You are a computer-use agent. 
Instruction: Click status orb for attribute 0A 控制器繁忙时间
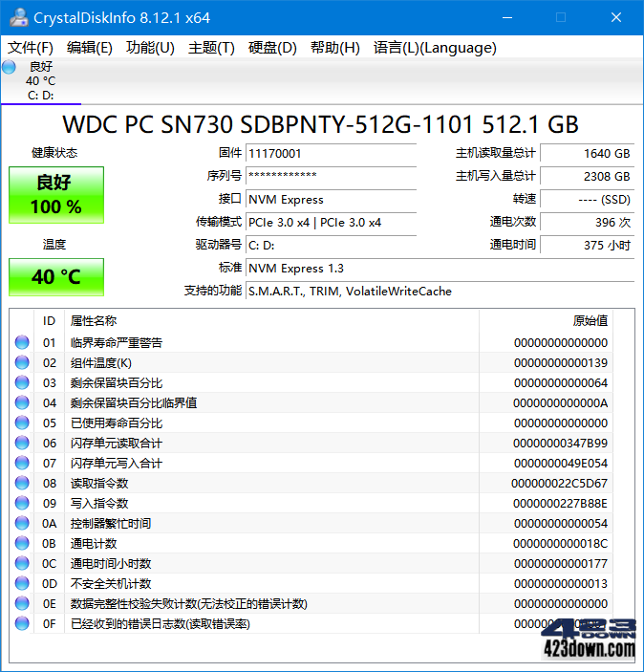22,523
